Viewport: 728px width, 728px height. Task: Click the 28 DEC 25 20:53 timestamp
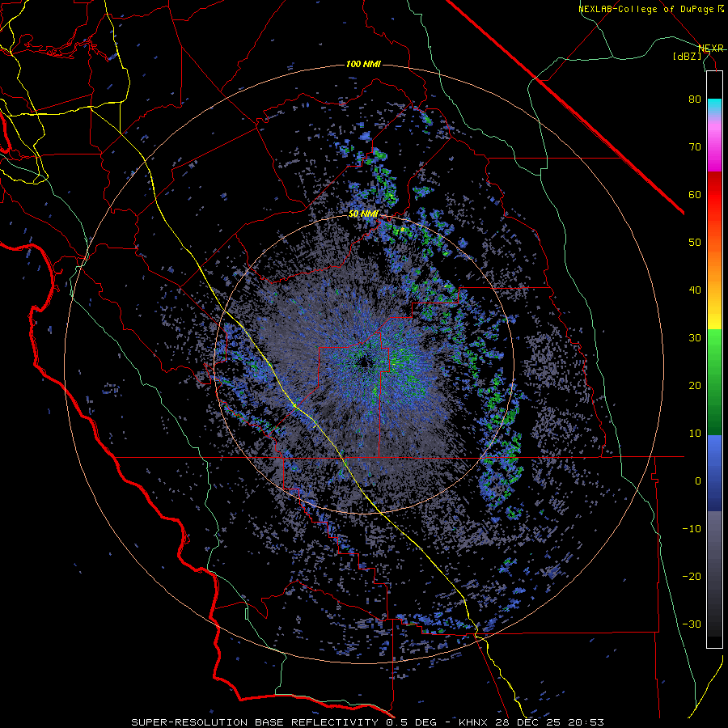[x=550, y=722]
